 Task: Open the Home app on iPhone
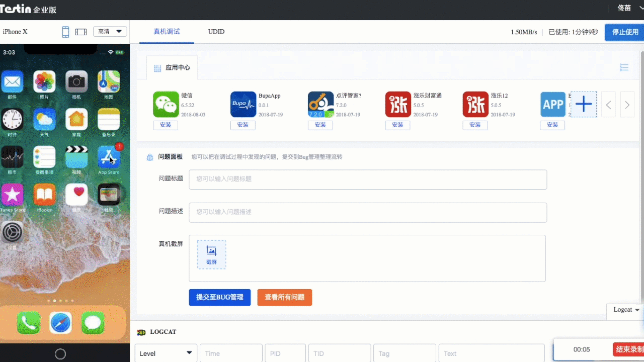76,119
